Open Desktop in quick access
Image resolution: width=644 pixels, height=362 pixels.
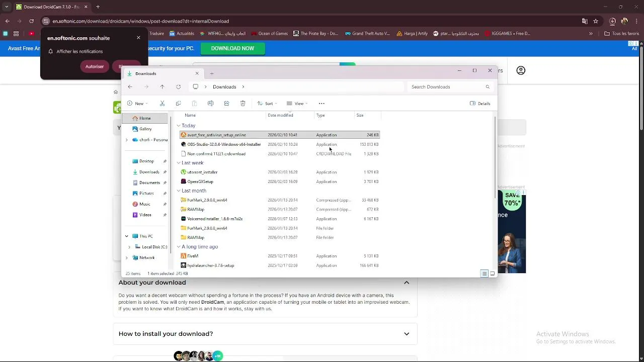click(146, 161)
